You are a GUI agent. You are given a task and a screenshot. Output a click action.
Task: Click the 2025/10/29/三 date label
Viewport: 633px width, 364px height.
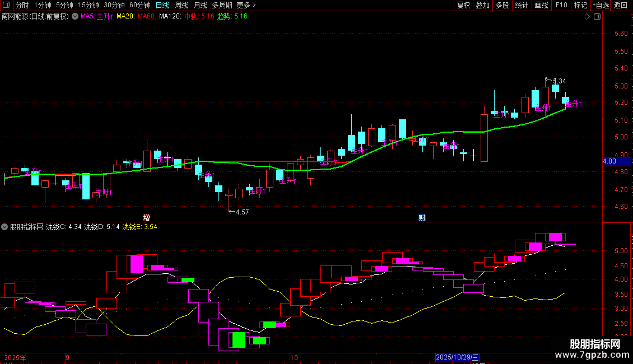tap(458, 357)
